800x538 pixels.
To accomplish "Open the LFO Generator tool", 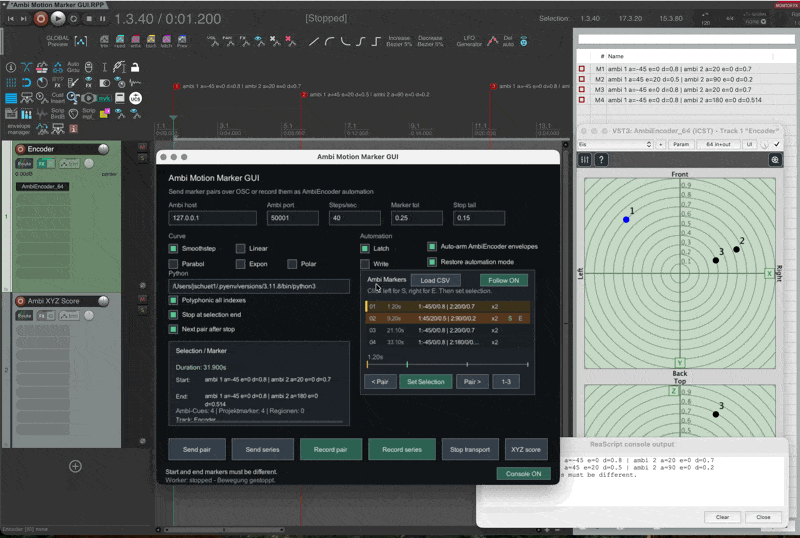I will [469, 41].
